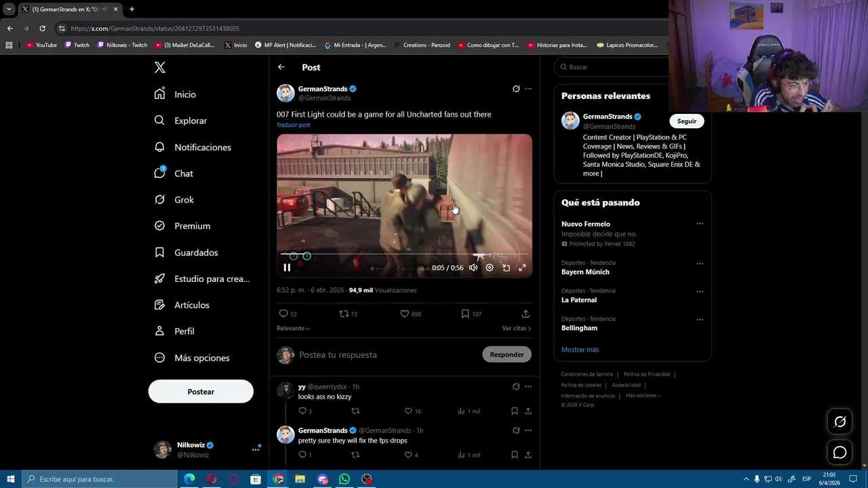Toggle video fullscreen
868x488 pixels.
point(522,268)
